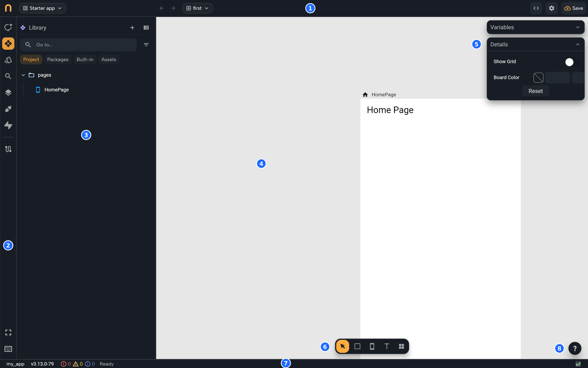This screenshot has width=588, height=368.
Task: Switch to the Packages tab
Action: [x=58, y=60]
